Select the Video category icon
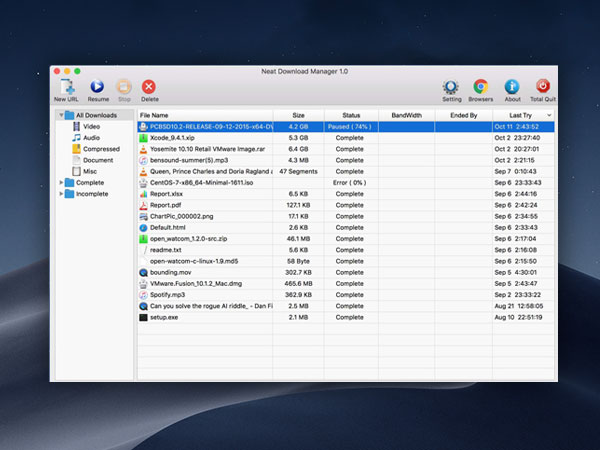Screen dimensions: 600x450 [77, 126]
